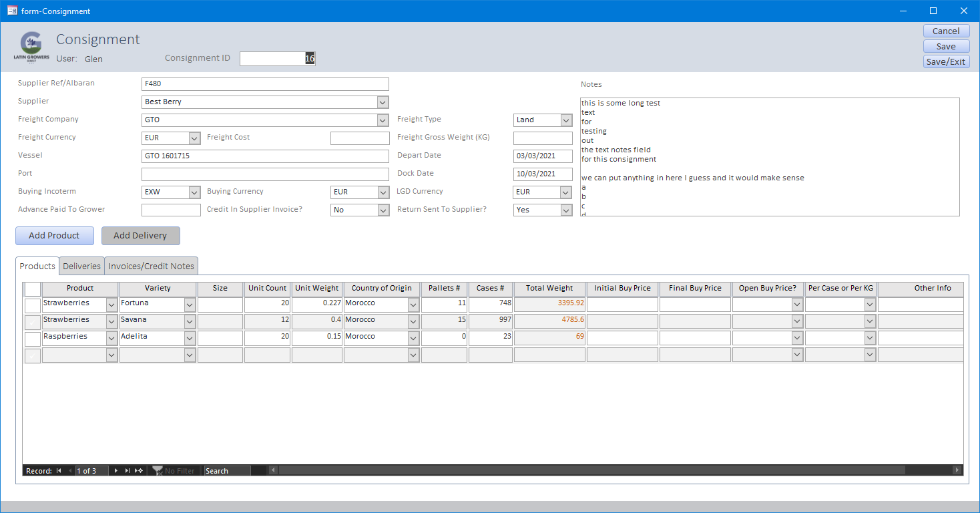Click the record number box 1 of 3
980x513 pixels.
point(92,471)
